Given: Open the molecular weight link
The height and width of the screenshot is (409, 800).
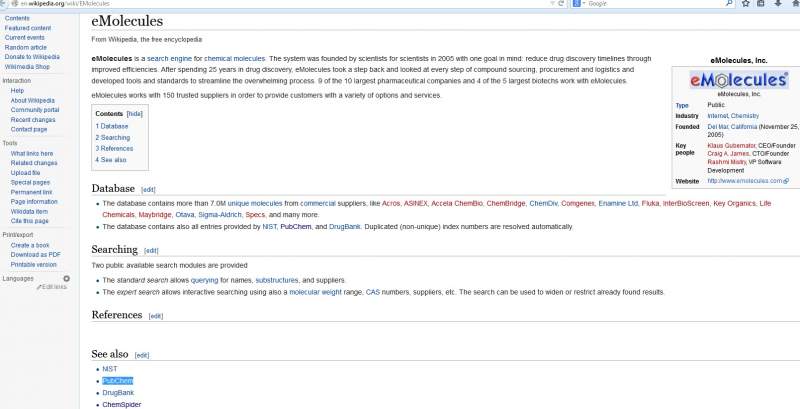Looking at the screenshot, I should tap(315, 292).
